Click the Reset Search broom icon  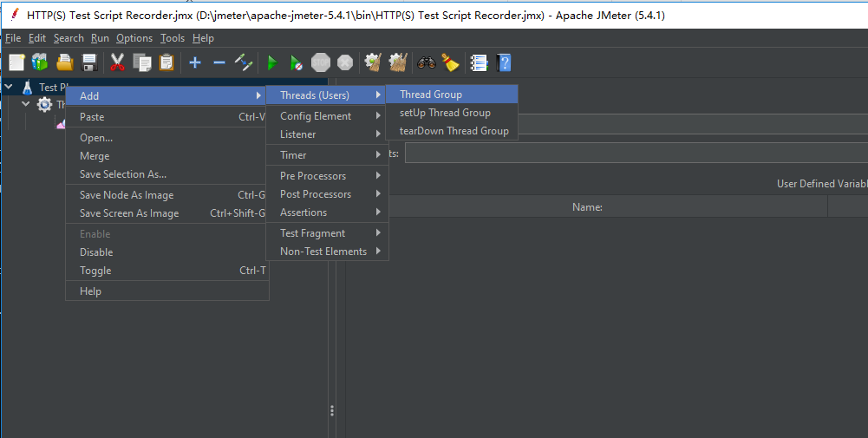point(451,62)
